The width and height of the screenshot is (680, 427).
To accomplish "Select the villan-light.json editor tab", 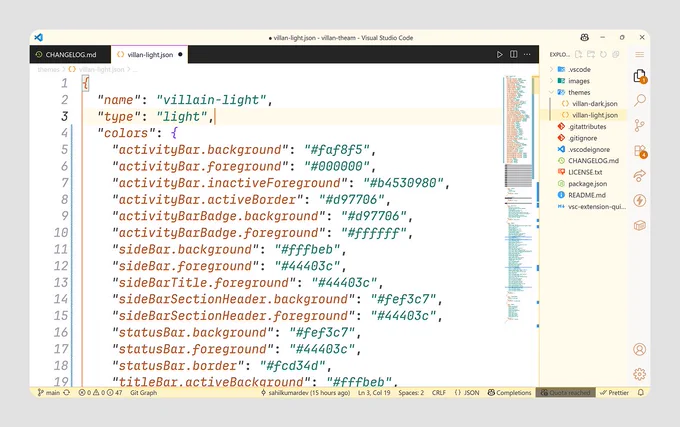I will point(150,55).
